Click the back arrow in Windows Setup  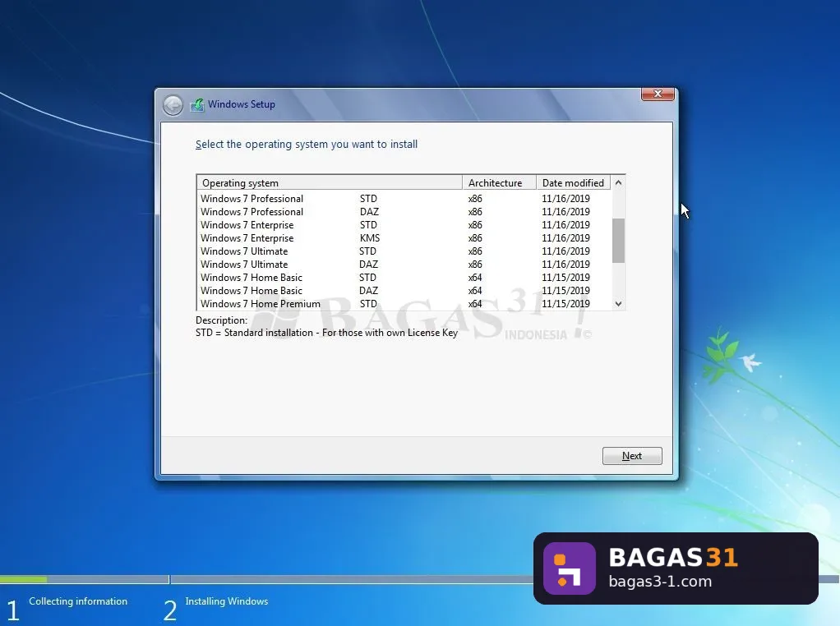173,105
